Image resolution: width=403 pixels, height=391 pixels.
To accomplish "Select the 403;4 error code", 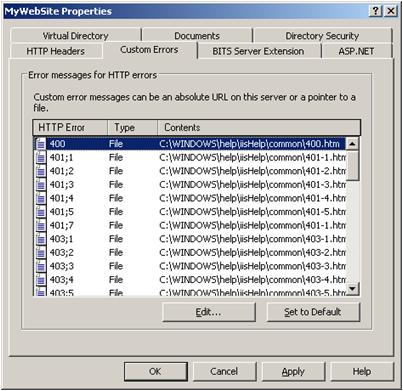I will pyautogui.click(x=62, y=280).
